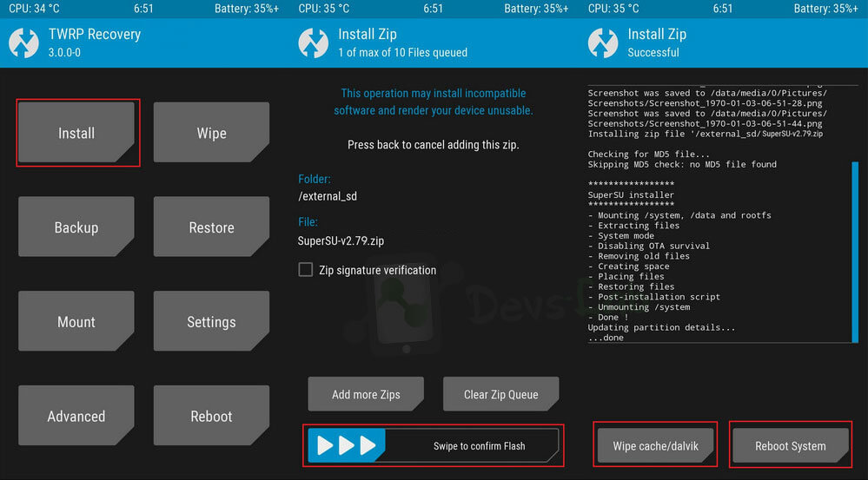Click 'Disabling OTA survival' log line
The height and width of the screenshot is (480, 868).
point(649,246)
